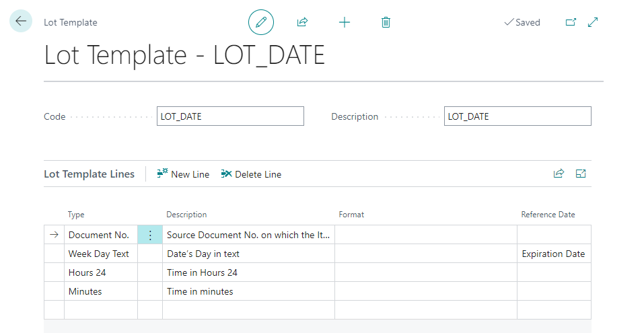Select the Week Day Text type cell
Screen dimensions: 644x333
point(100,254)
